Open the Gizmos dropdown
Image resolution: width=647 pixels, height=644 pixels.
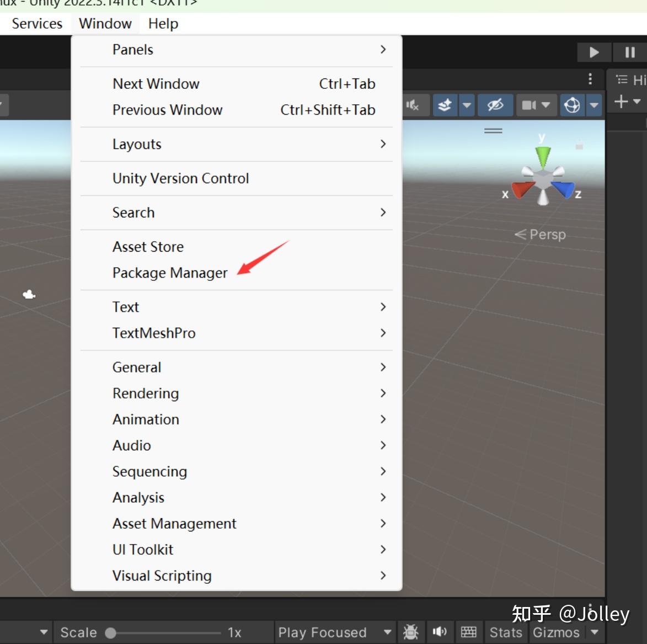pyautogui.click(x=595, y=632)
